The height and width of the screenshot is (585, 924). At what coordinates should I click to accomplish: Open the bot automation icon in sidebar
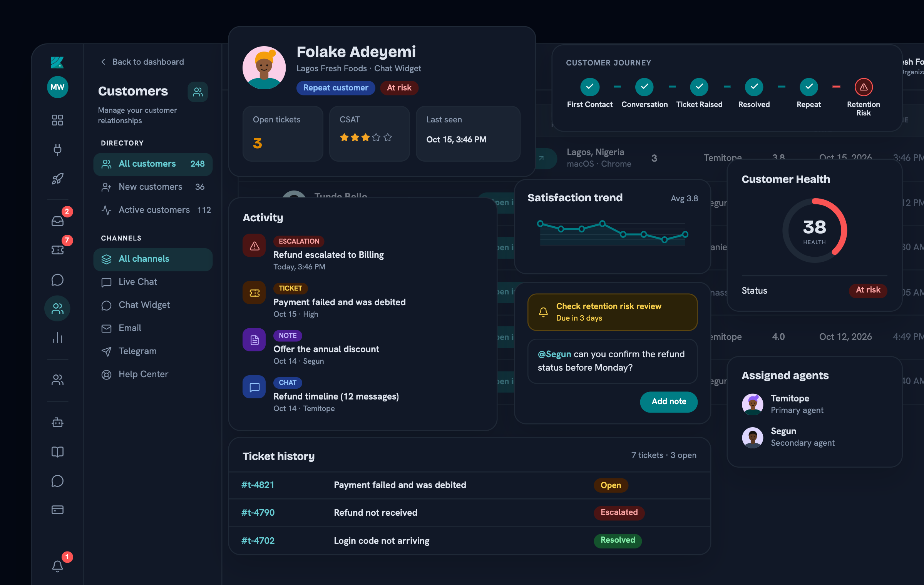[x=57, y=422]
